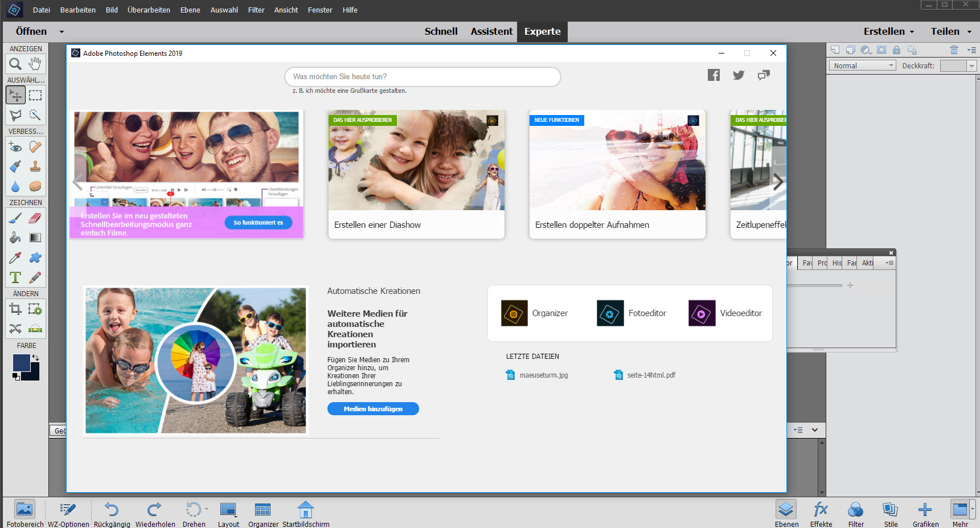The height and width of the screenshot is (528, 980).
Task: Open the Filter menu
Action: coord(256,10)
